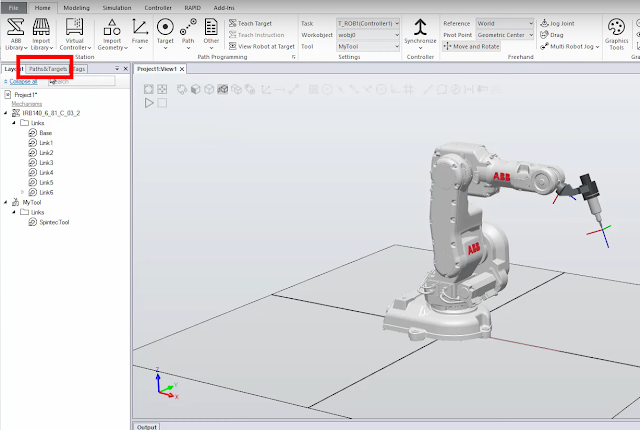Toggle the Jog Joint freehand mode

click(x=557, y=23)
